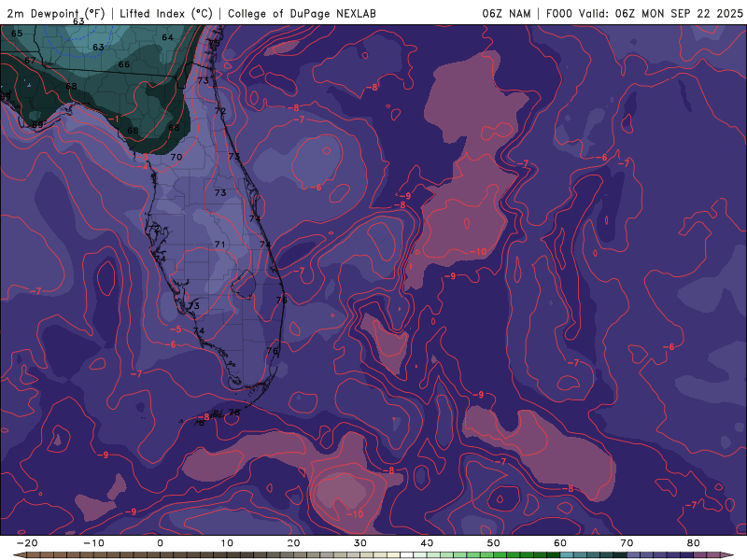Select the '0' label on color scale
Screen dimensions: 747x560
pos(160,543)
